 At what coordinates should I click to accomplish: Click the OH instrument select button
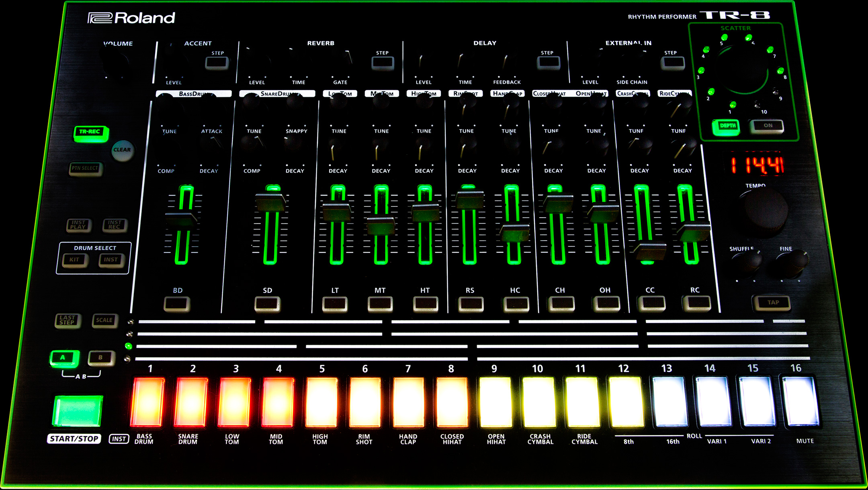click(x=606, y=304)
